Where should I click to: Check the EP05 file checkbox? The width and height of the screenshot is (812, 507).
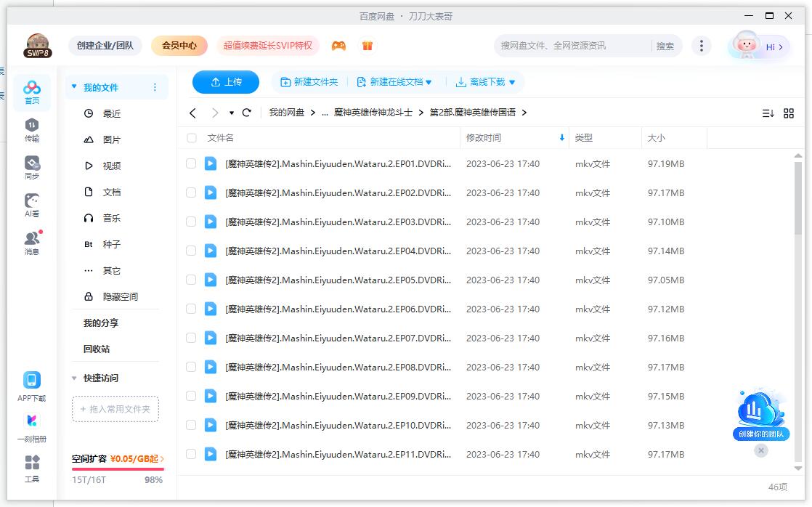191,280
